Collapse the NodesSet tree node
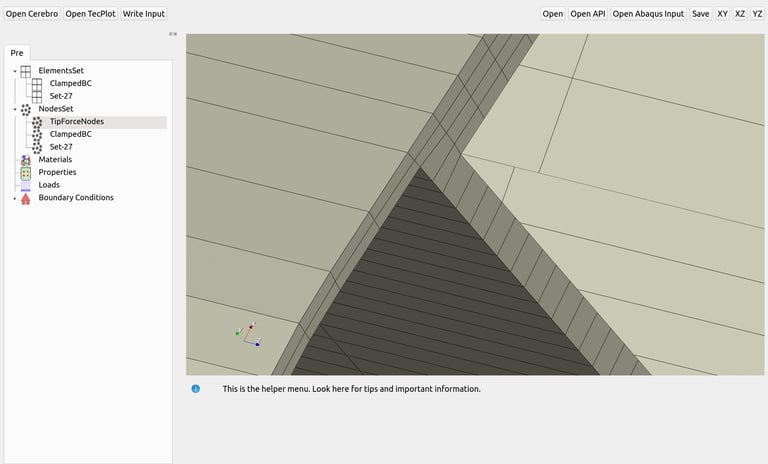The height and width of the screenshot is (464, 768). [15, 109]
